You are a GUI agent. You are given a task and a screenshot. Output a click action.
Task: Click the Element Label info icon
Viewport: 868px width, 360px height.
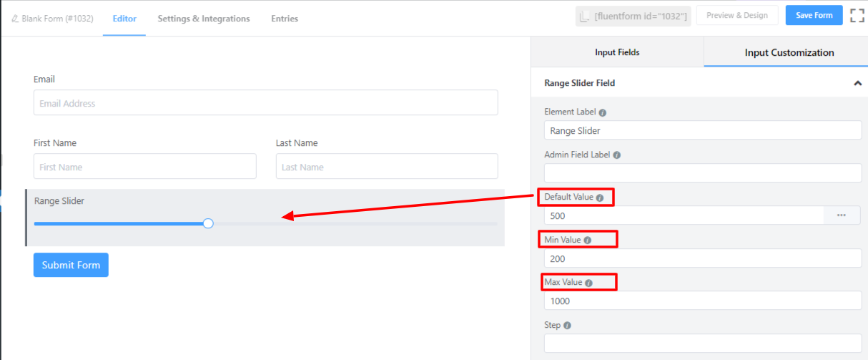pyautogui.click(x=603, y=112)
